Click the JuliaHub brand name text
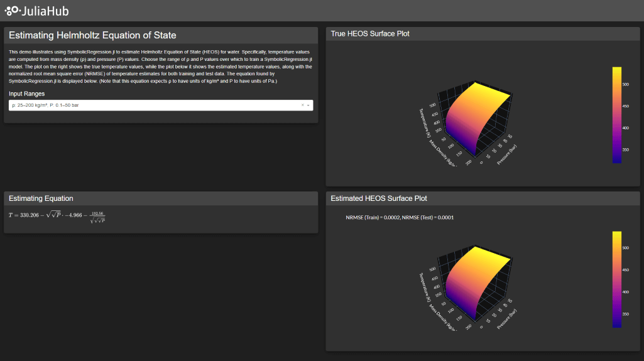This screenshot has height=361, width=644. tap(45, 11)
